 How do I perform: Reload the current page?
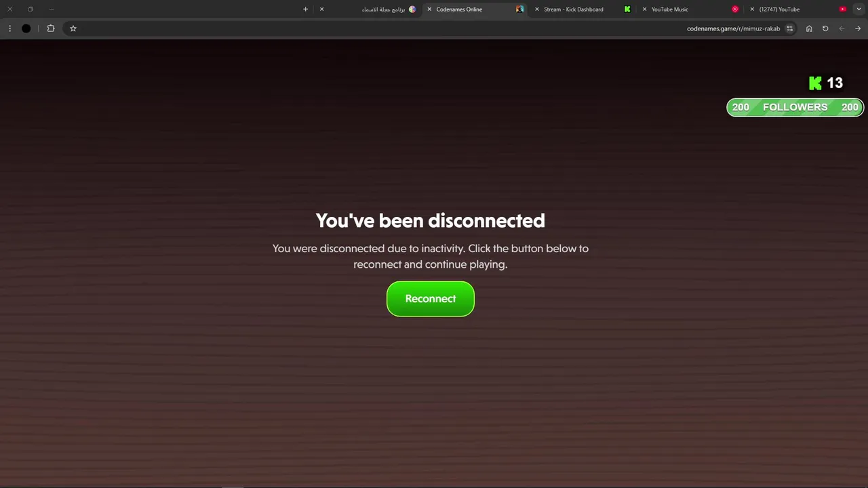pyautogui.click(x=825, y=28)
